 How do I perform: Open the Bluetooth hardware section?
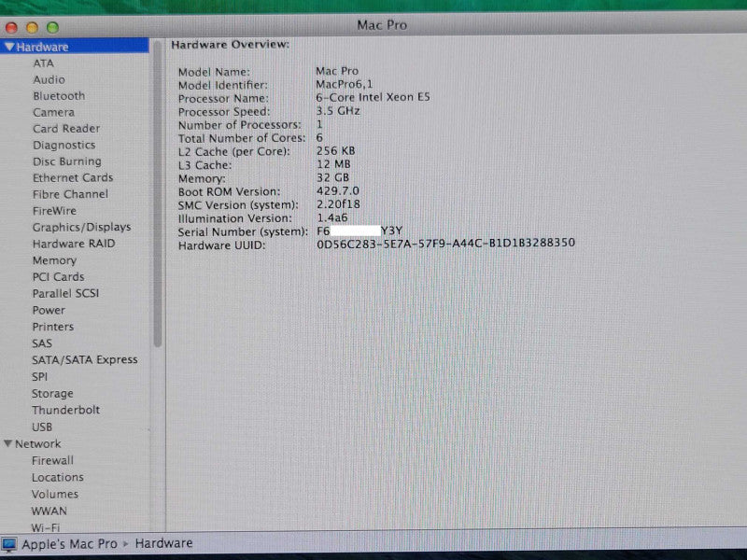pyautogui.click(x=59, y=96)
